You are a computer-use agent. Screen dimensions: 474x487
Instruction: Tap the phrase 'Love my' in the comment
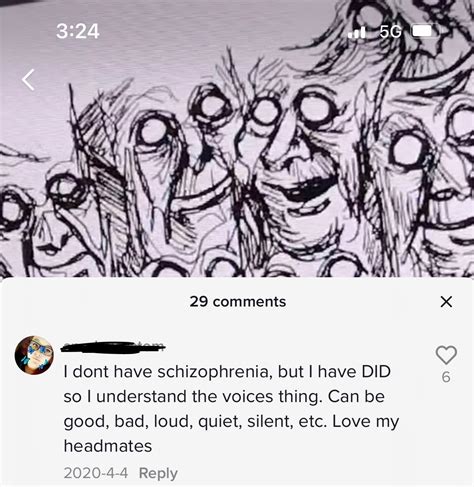click(x=366, y=422)
